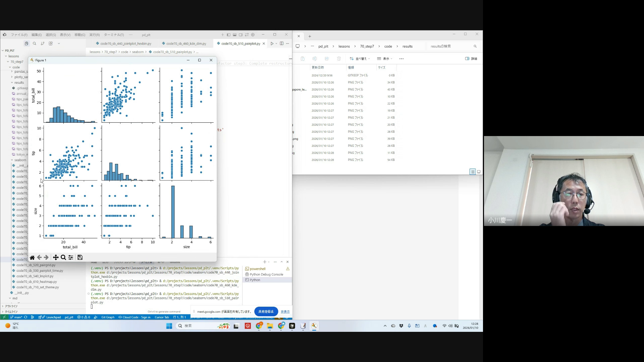Activate the Zoom to rectangle tool
Image resolution: width=644 pixels, height=362 pixels.
point(63,257)
